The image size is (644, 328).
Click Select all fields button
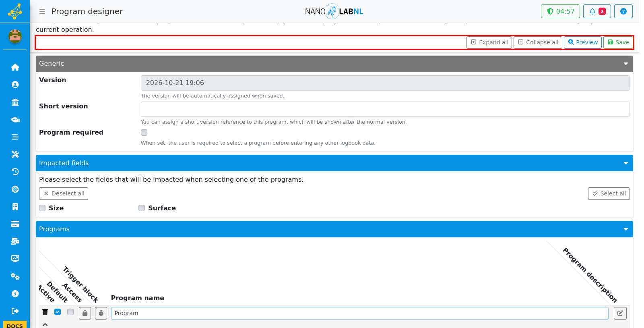pyautogui.click(x=609, y=193)
